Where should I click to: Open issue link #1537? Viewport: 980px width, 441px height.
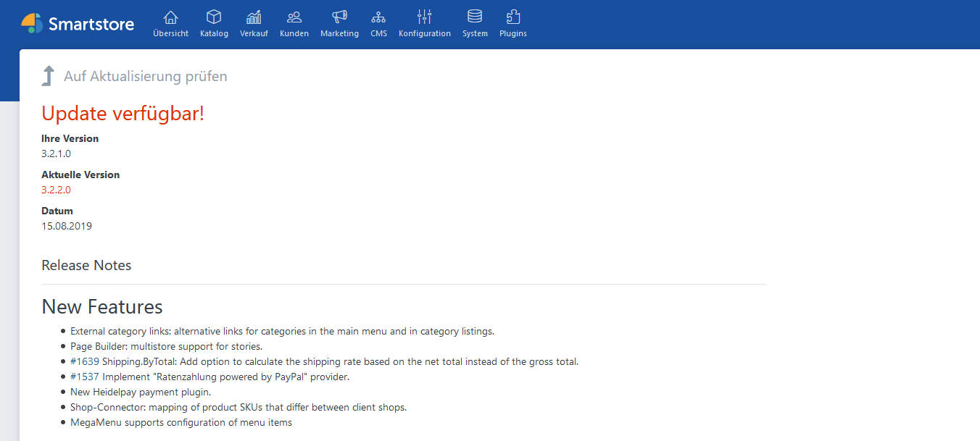pyautogui.click(x=85, y=377)
